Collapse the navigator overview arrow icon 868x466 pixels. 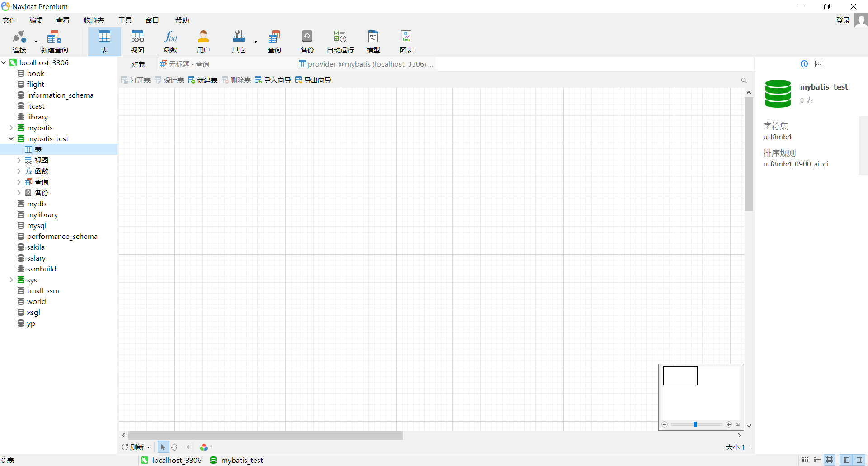[x=738, y=424]
